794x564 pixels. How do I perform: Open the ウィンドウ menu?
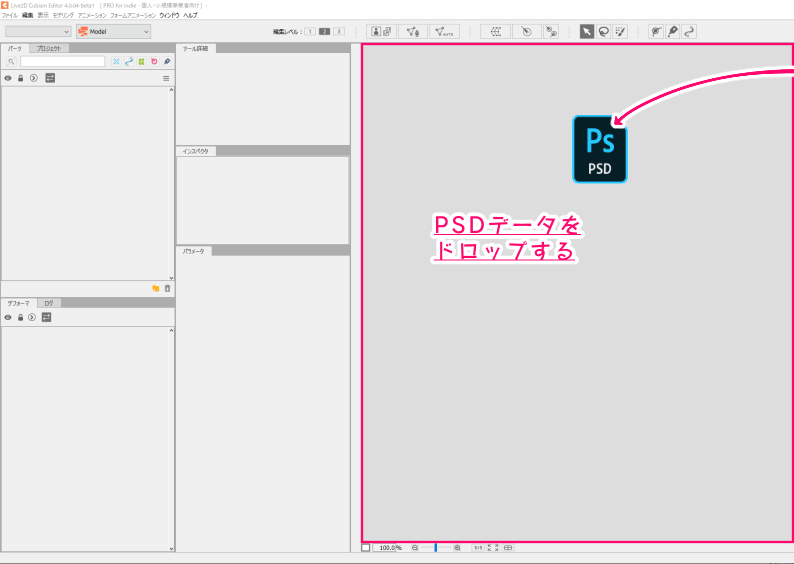[x=169, y=15]
